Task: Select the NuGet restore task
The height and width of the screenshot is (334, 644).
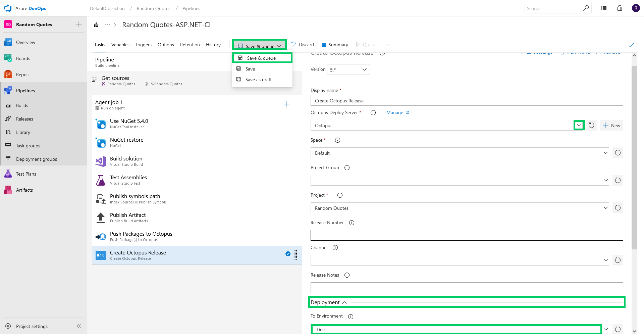Action: (197, 142)
